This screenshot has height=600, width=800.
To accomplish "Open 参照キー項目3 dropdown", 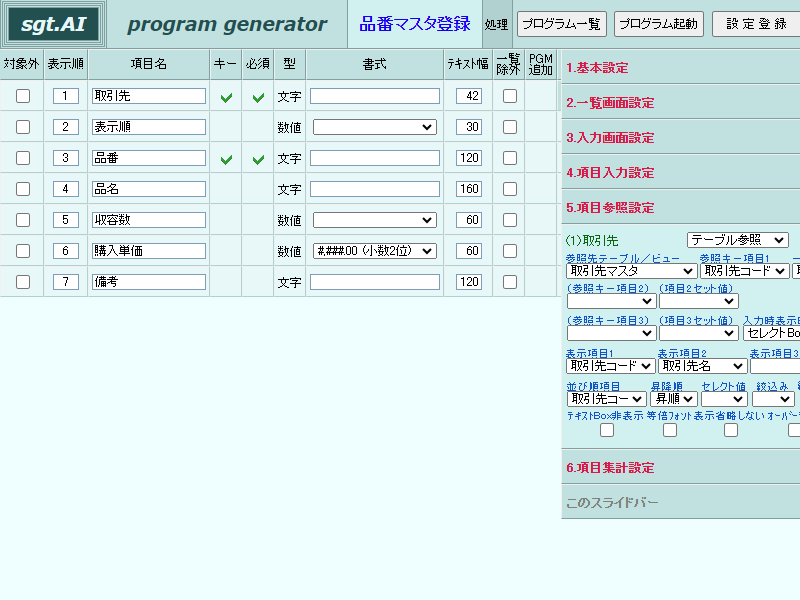I will click(611, 333).
